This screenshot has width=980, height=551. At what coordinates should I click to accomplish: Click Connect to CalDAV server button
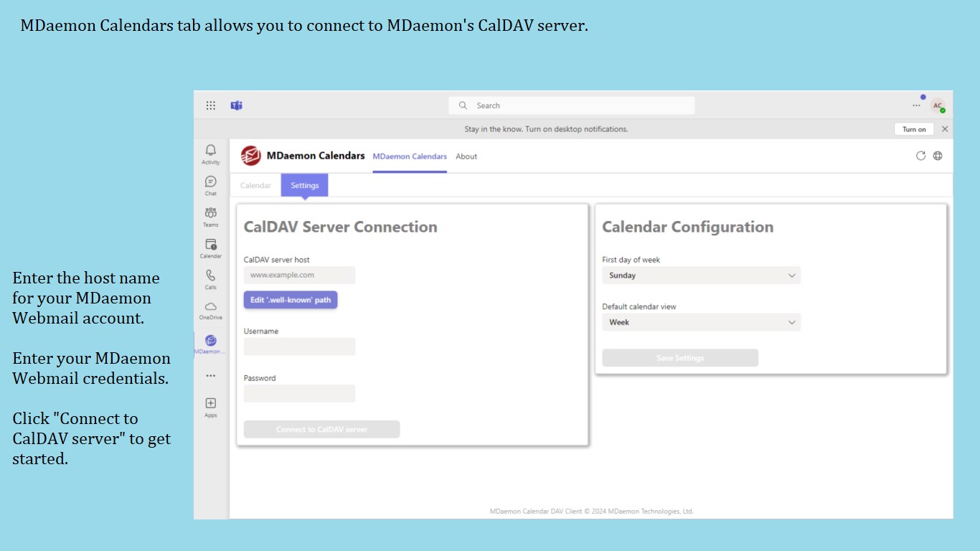321,429
